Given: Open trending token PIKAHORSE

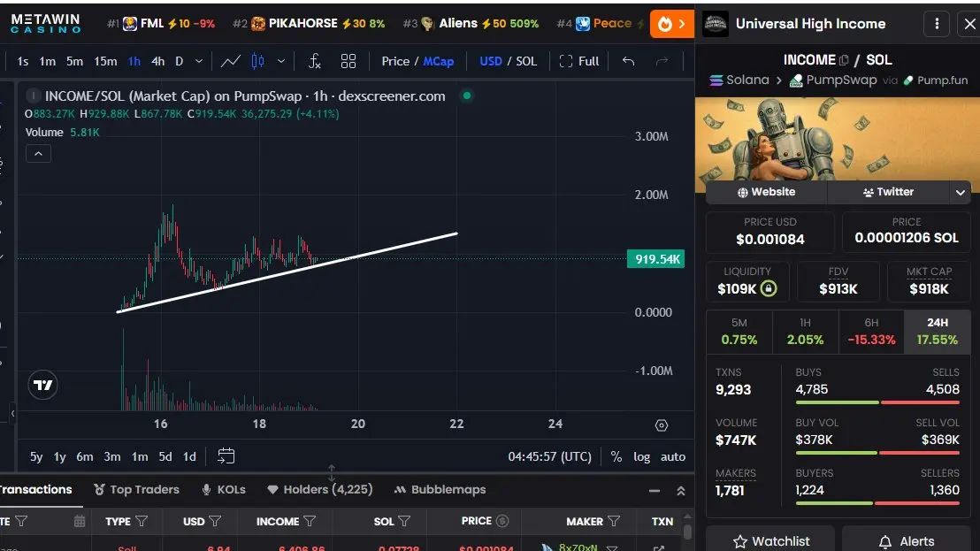Looking at the screenshot, I should (x=309, y=24).
